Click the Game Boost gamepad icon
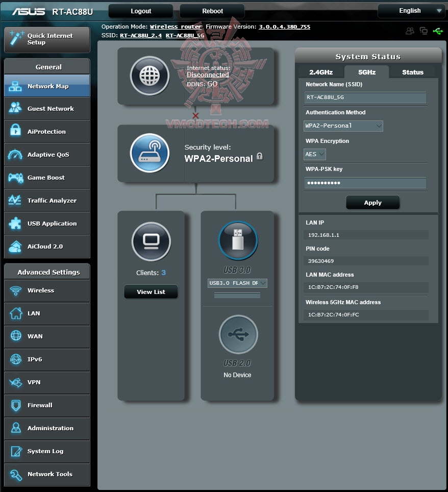 15,178
